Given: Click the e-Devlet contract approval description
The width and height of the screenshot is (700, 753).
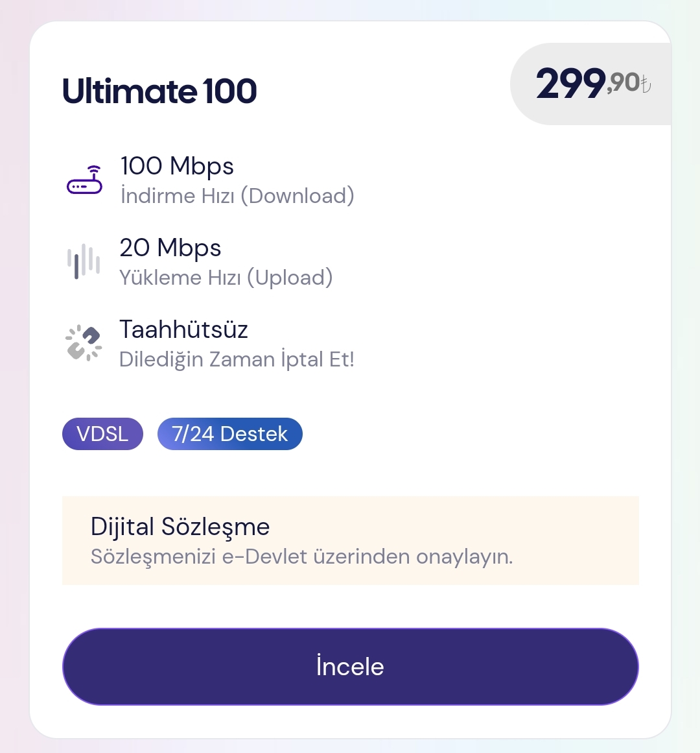Looking at the screenshot, I should pyautogui.click(x=301, y=556).
